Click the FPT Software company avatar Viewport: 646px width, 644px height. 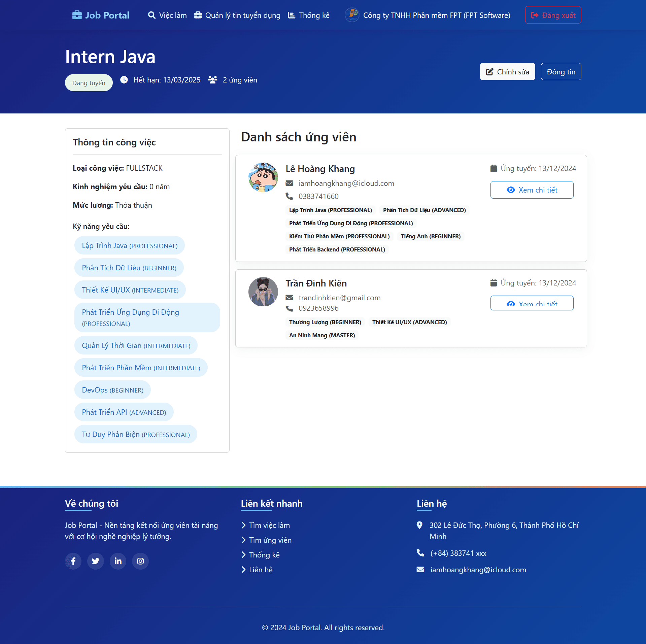352,15
